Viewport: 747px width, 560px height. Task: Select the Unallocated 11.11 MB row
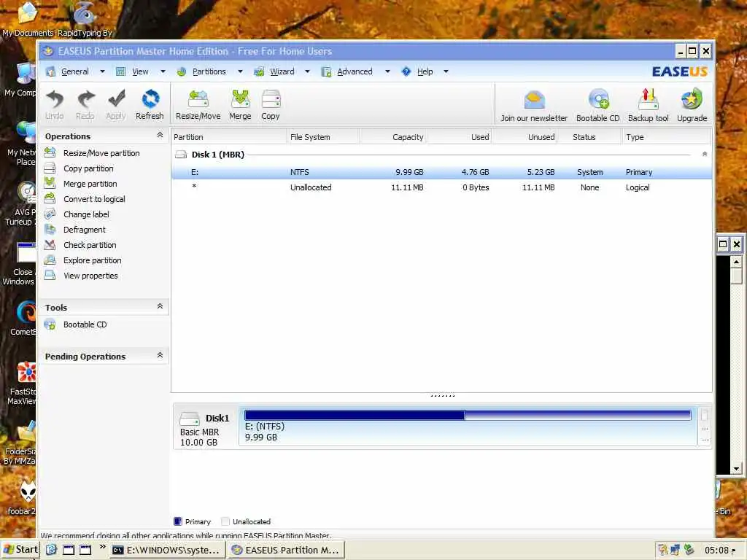(441, 187)
